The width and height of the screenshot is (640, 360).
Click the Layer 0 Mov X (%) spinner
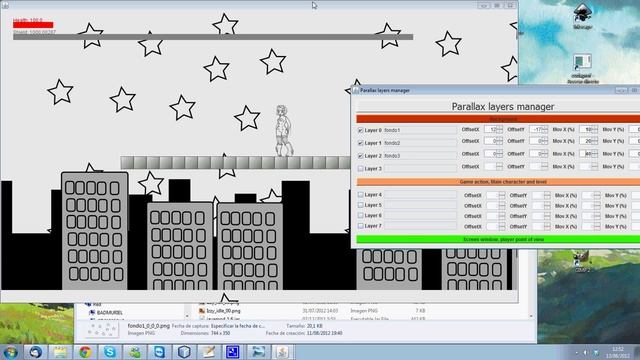(x=589, y=129)
